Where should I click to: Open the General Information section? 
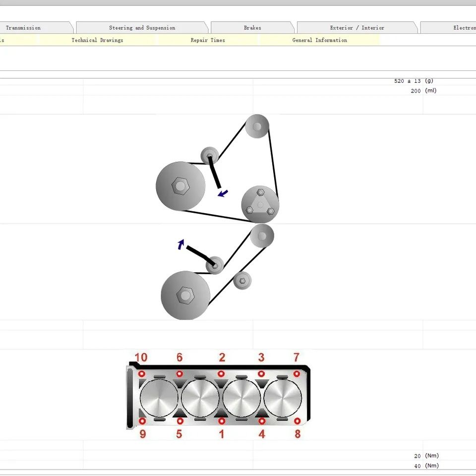(x=320, y=40)
